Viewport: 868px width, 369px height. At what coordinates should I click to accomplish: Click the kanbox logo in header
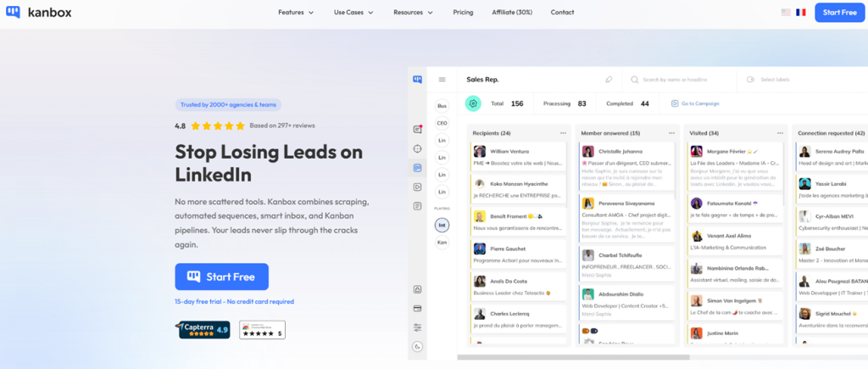[x=39, y=12]
